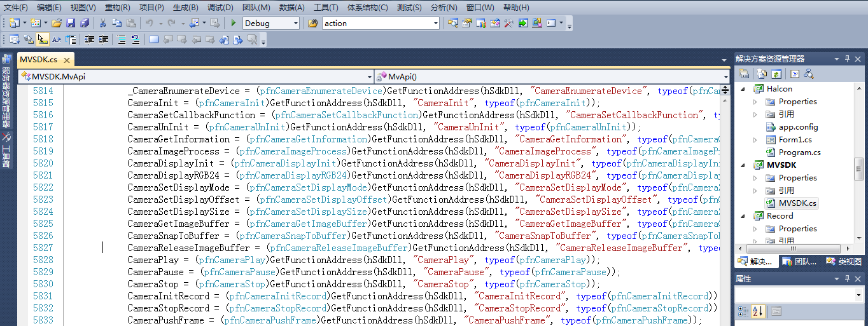Collapse the MVSDK project node
Screen dimensions: 868x326
point(742,165)
